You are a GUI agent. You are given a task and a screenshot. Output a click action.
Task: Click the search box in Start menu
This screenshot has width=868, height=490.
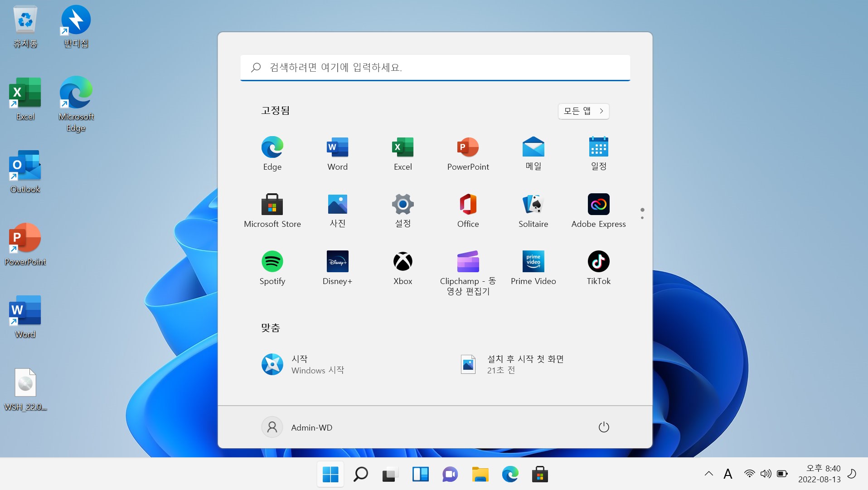pyautogui.click(x=435, y=68)
